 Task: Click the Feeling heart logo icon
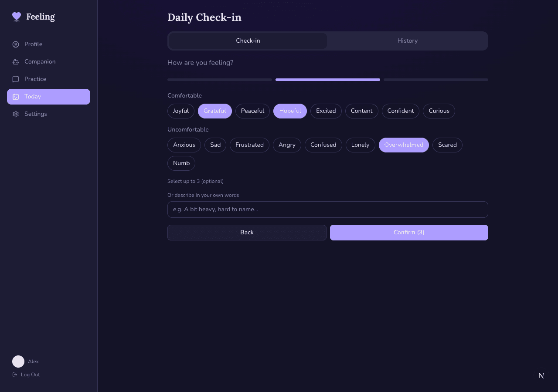pos(17,17)
